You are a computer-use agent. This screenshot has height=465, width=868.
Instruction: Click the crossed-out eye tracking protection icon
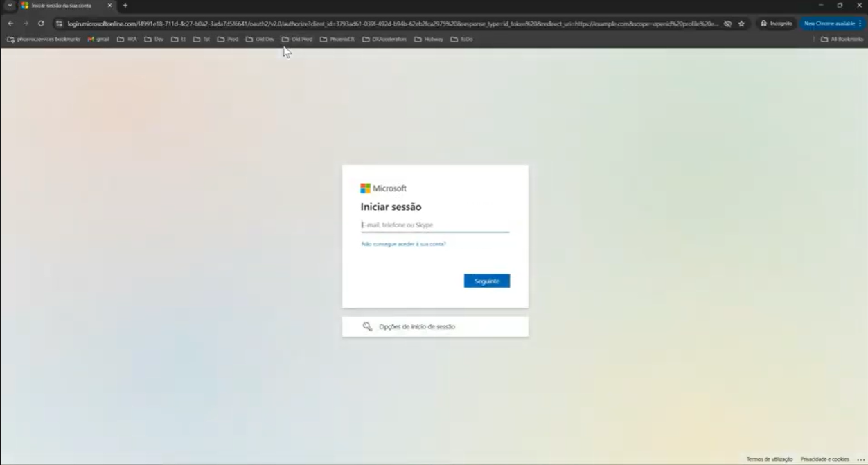[727, 24]
